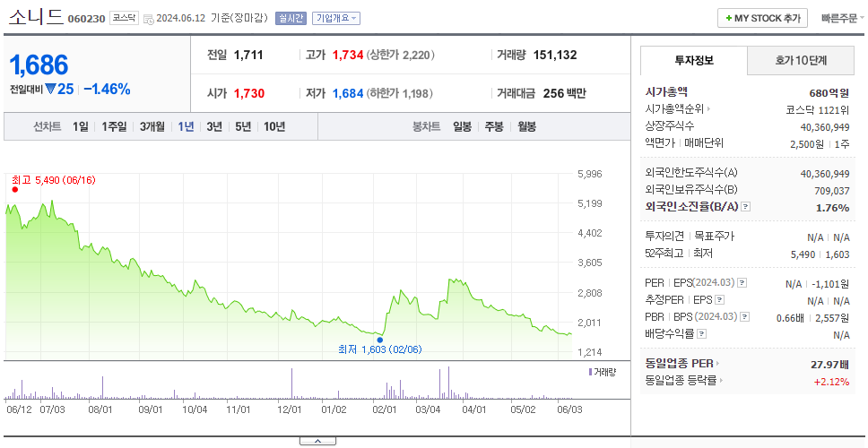The width and height of the screenshot is (868, 448).
Task: Open the 기업개요 dropdown
Action: click(336, 18)
